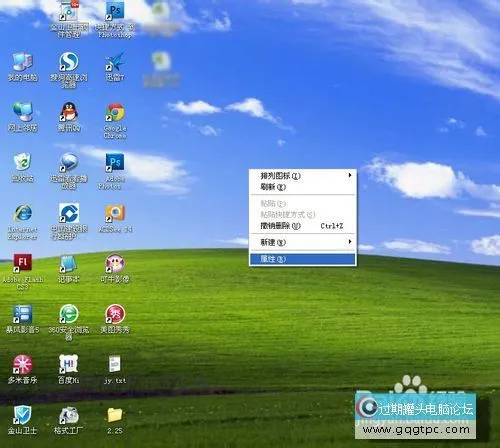Select the jy.txt text file
This screenshot has width=500, height=448.
(x=115, y=369)
